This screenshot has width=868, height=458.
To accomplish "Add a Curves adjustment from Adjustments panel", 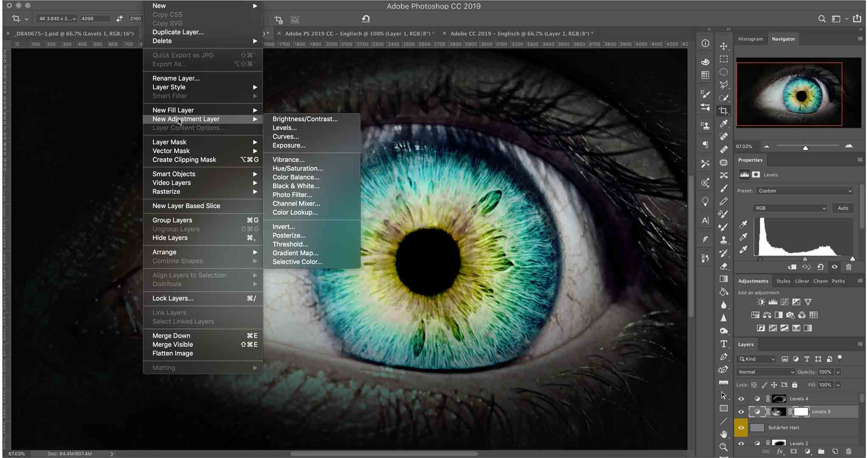I will 785,302.
